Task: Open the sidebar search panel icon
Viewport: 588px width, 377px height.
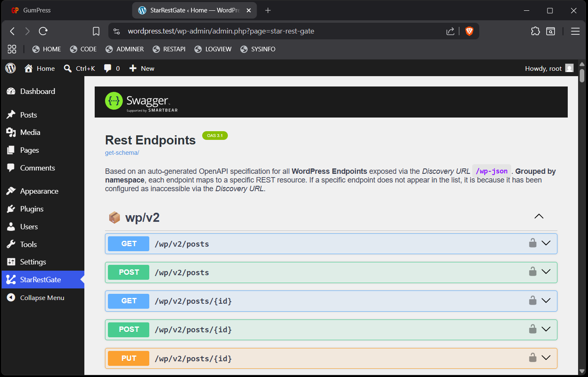Action: [551, 31]
